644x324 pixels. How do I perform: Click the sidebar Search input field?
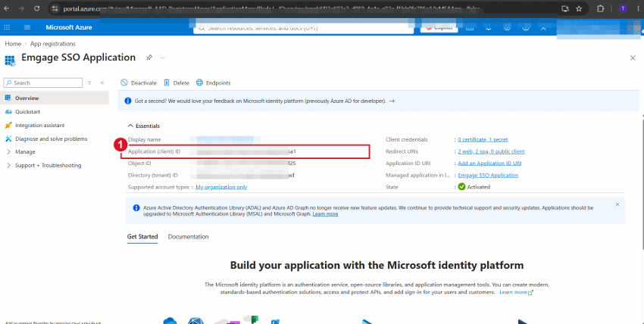click(43, 83)
